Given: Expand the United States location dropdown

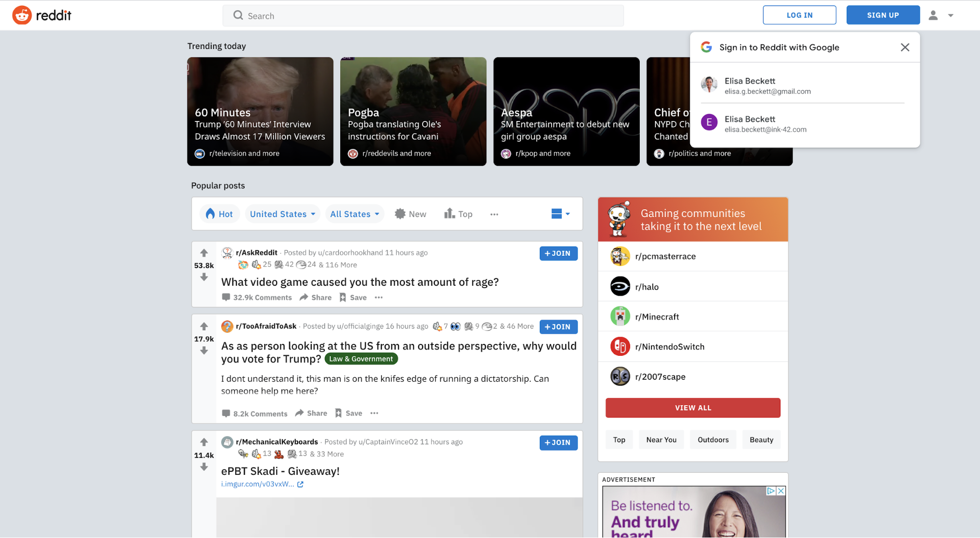Looking at the screenshot, I should point(281,214).
